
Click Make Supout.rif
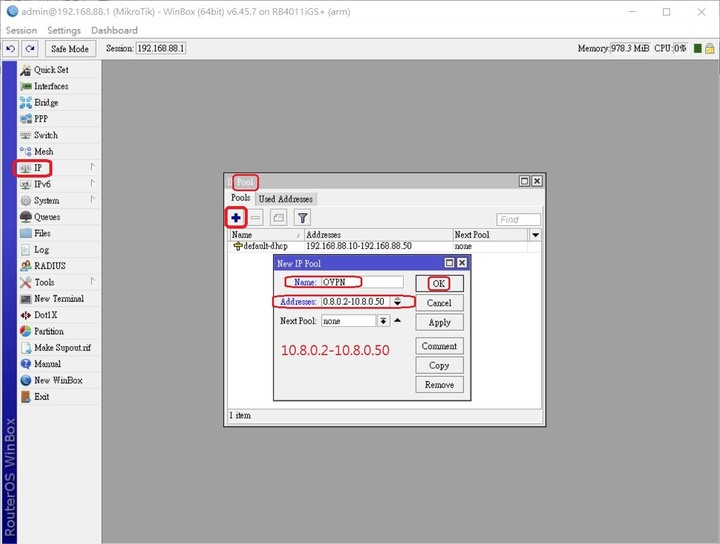(59, 348)
